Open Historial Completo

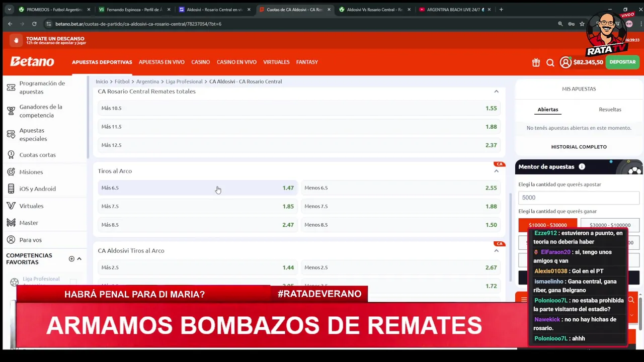(x=579, y=147)
